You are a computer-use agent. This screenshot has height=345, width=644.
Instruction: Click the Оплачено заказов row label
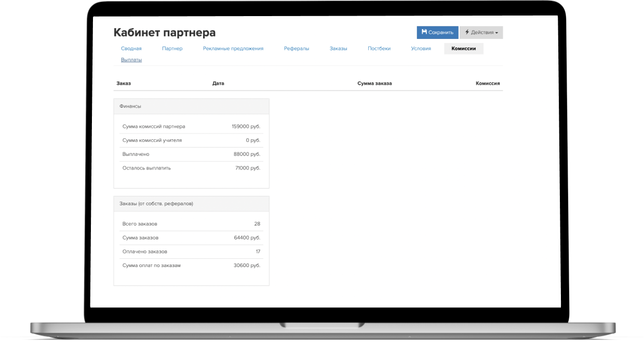[x=145, y=251]
